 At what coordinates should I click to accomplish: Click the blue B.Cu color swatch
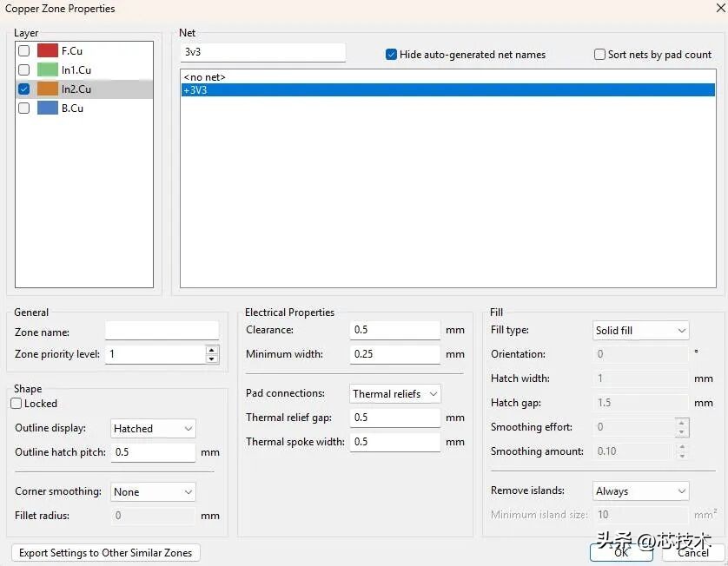pyautogui.click(x=48, y=109)
